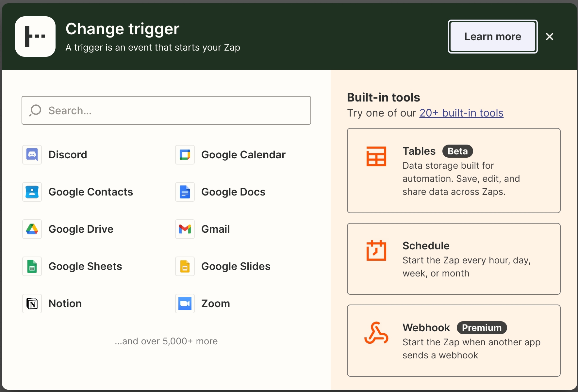Screen dimensions: 578x392
Task: Open the 20+ built-in tools link
Action: point(461,113)
